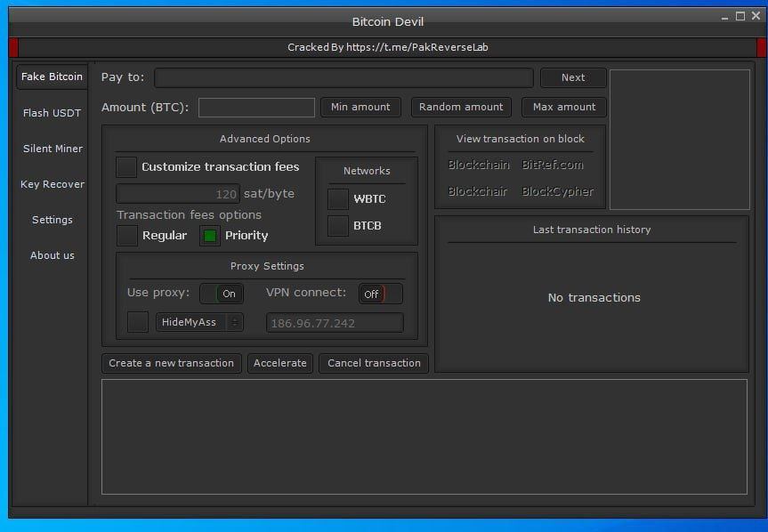This screenshot has width=768, height=532.
Task: Click the Next button
Action: 573,77
